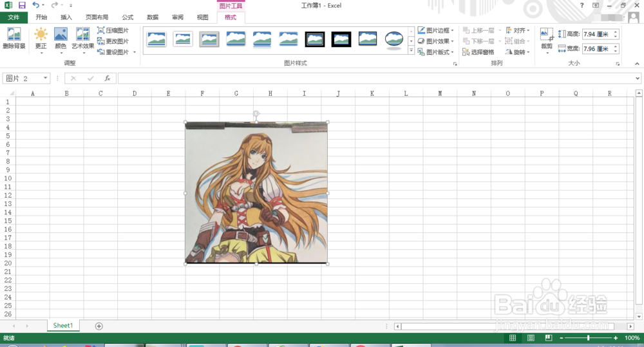
Task: Click the zoom in plus button
Action: 615,338
